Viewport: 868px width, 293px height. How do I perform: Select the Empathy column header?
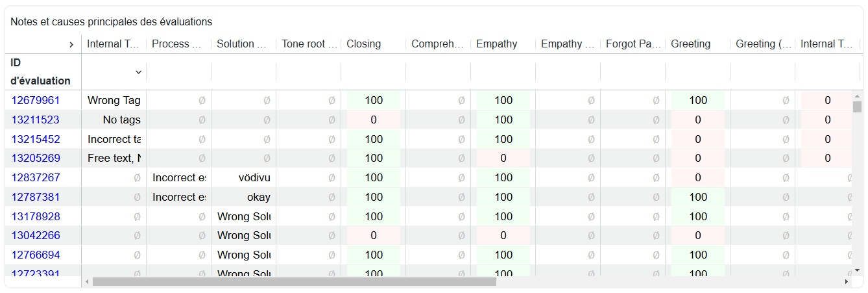point(497,44)
